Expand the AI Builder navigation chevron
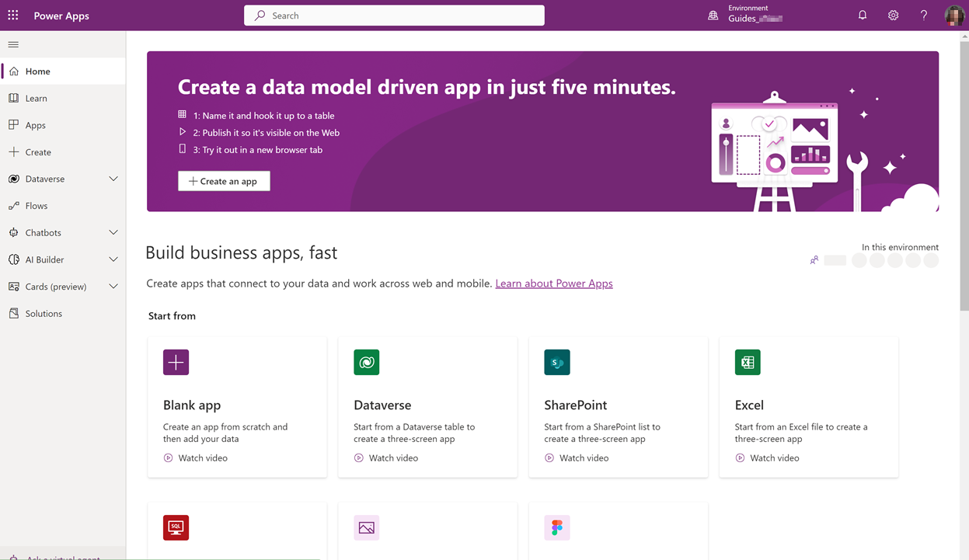 pos(113,259)
